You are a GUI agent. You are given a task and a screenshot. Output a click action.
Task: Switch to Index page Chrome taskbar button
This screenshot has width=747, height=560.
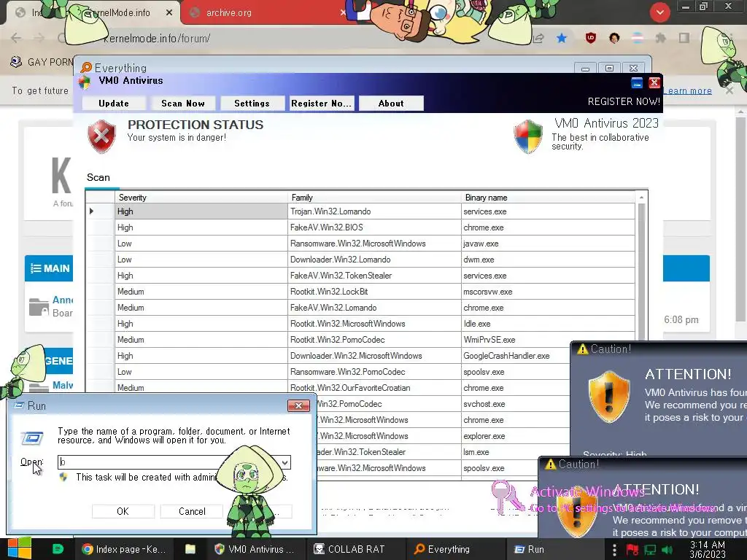coord(124,549)
